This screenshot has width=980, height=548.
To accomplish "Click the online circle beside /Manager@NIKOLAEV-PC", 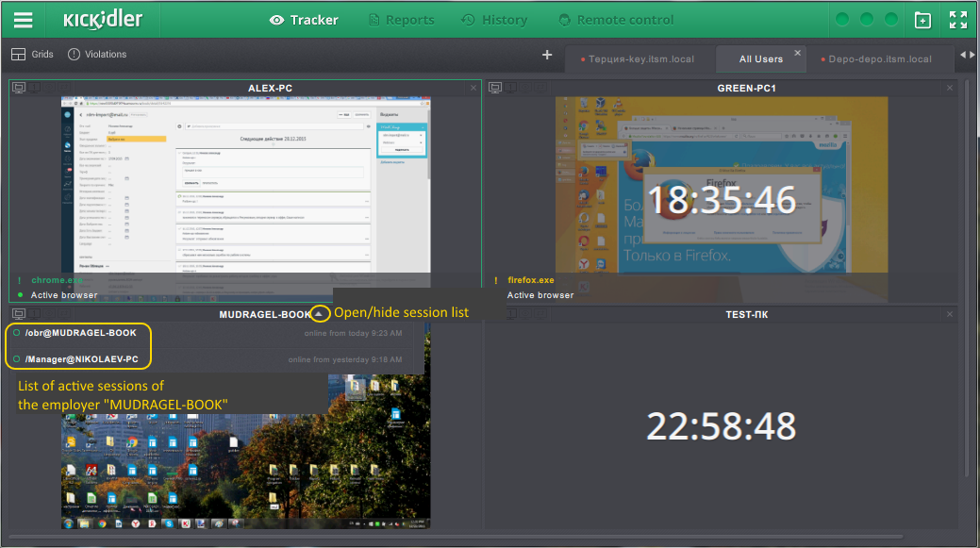I will (x=17, y=359).
